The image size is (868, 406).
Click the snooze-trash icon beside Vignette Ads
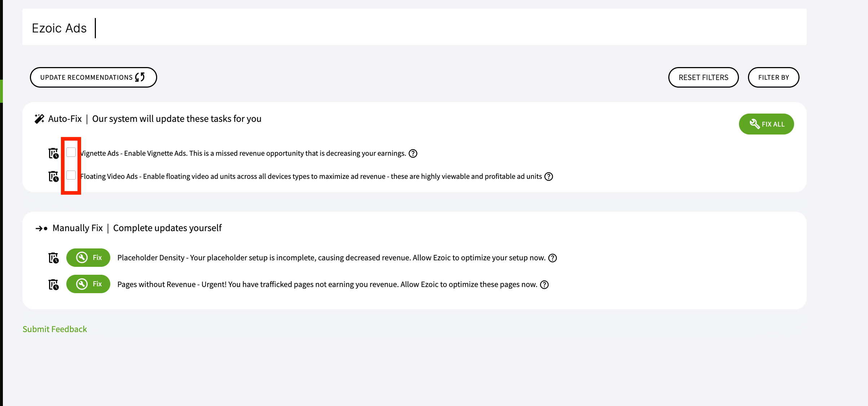[x=53, y=153]
